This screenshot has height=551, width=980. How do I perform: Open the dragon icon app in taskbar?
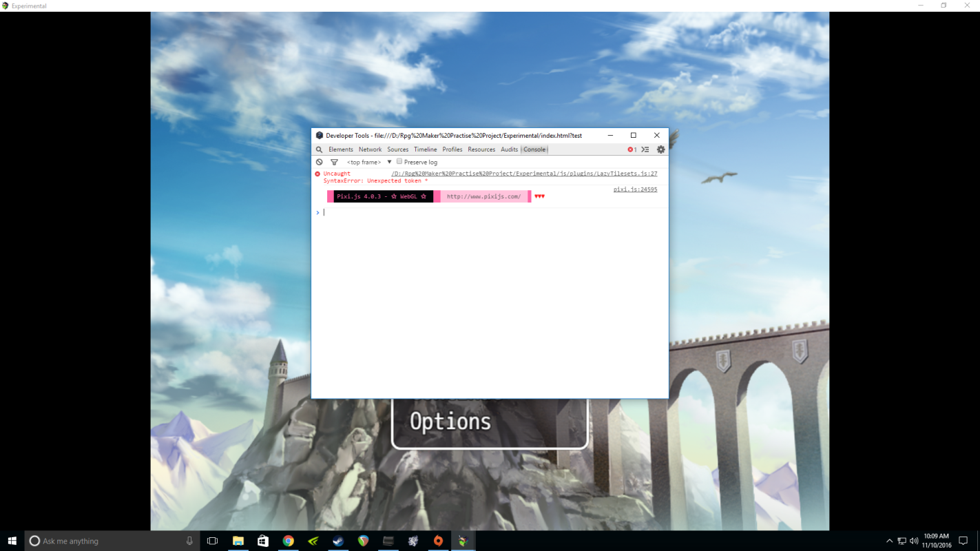pyautogui.click(x=413, y=541)
